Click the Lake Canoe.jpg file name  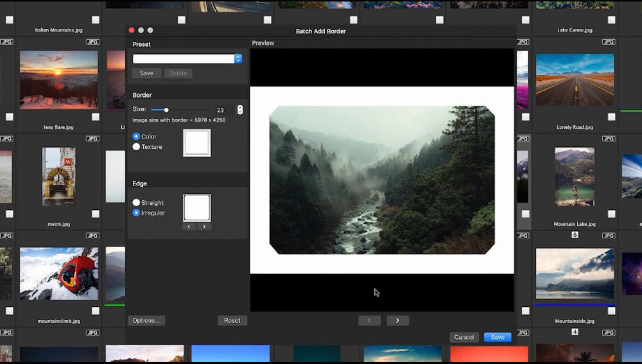point(575,30)
